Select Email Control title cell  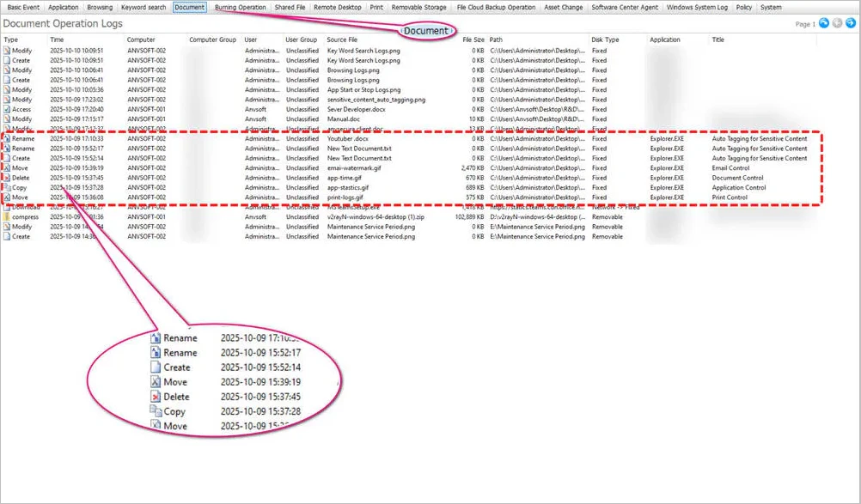pos(730,168)
